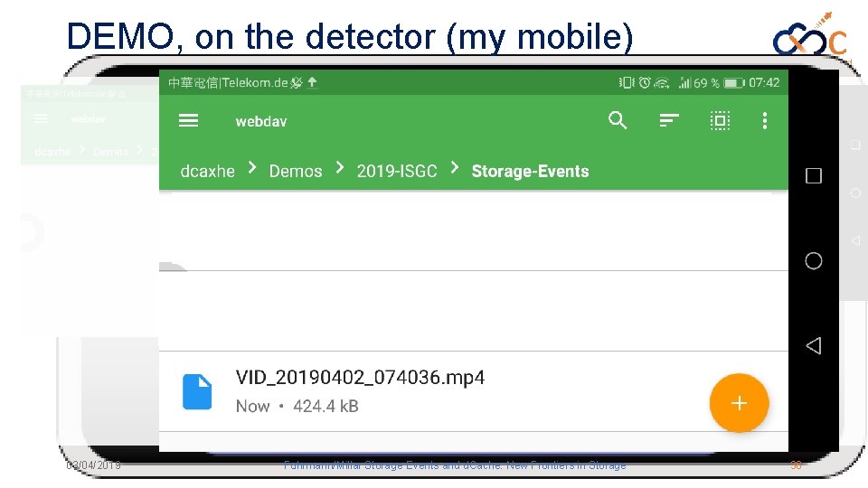Open the three-dot overflow menu
868x488 pixels.
coord(765,120)
